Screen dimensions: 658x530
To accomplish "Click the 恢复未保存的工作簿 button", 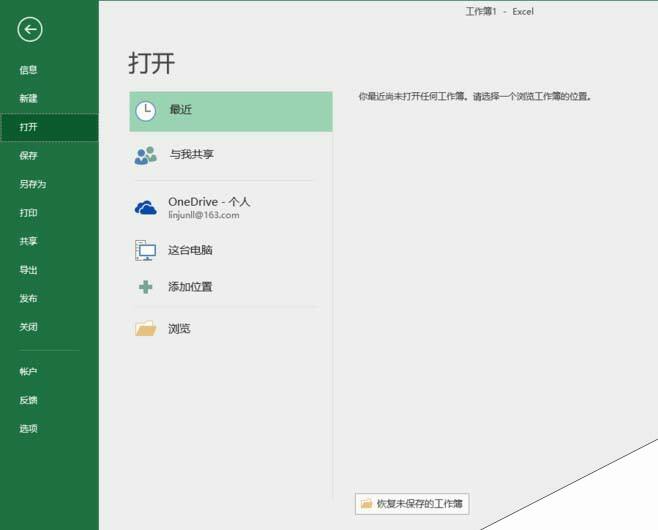I will coord(412,504).
